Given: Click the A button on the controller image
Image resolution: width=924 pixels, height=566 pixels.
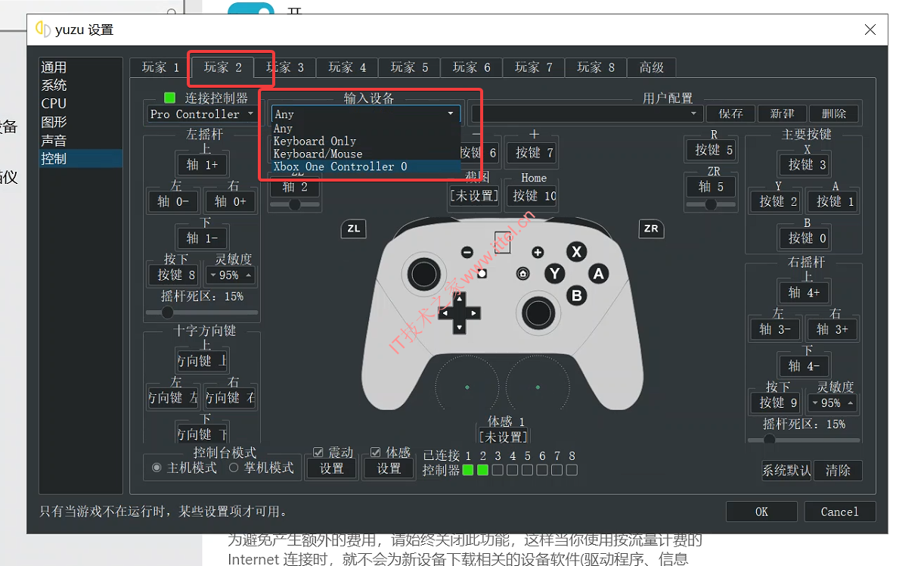Looking at the screenshot, I should (x=598, y=273).
